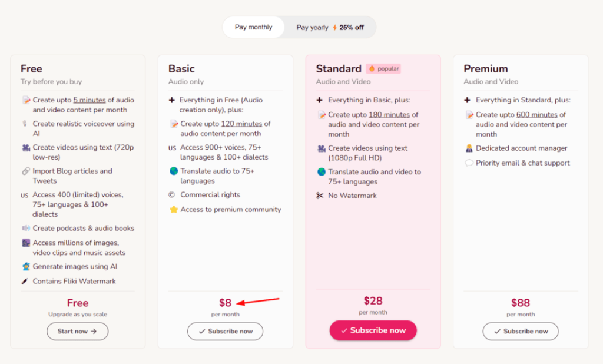This screenshot has width=603, height=364.
Task: Click the scissors icon beside No Watermark
Action: (x=320, y=196)
